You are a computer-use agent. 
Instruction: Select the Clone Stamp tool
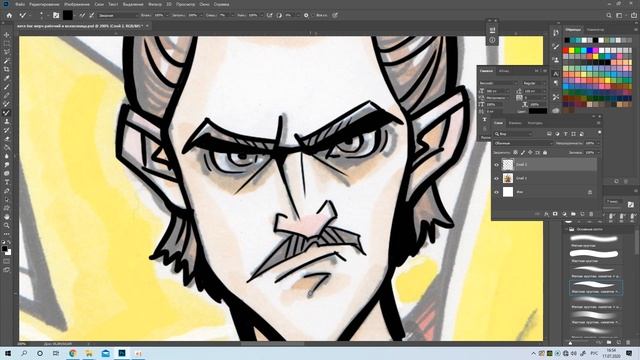pyautogui.click(x=7, y=121)
